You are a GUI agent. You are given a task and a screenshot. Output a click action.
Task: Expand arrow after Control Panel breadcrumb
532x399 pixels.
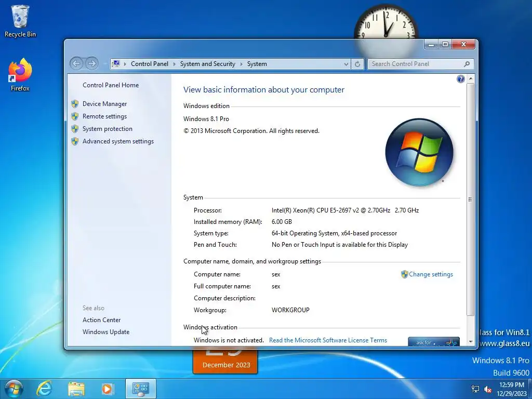[175, 64]
